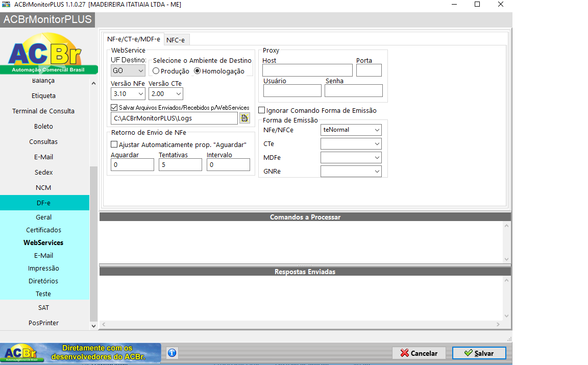Click the Logs path input field
The image size is (588, 365).
pos(175,118)
